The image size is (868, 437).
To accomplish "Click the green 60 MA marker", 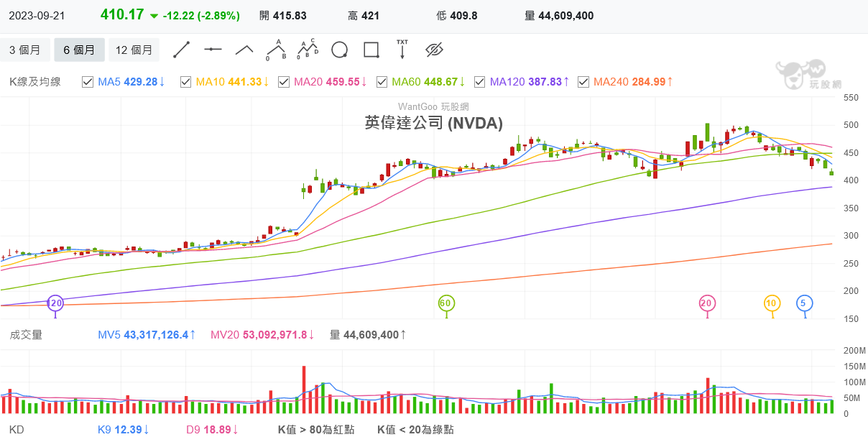I will coord(445,304).
